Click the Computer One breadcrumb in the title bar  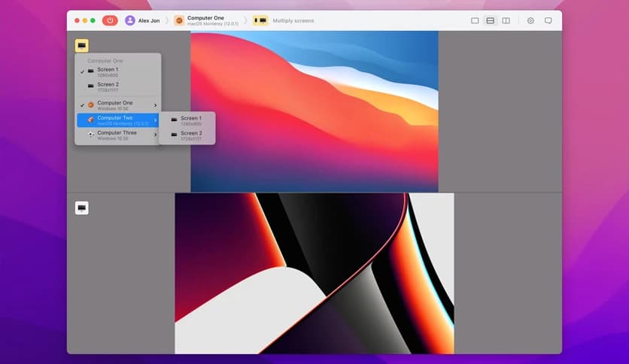click(205, 20)
